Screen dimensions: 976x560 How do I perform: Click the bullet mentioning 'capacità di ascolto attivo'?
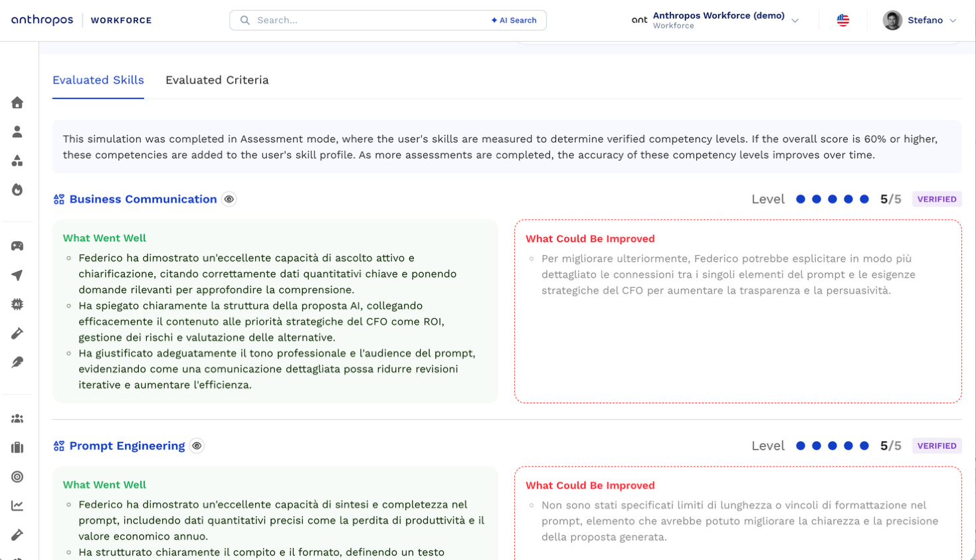(x=267, y=274)
